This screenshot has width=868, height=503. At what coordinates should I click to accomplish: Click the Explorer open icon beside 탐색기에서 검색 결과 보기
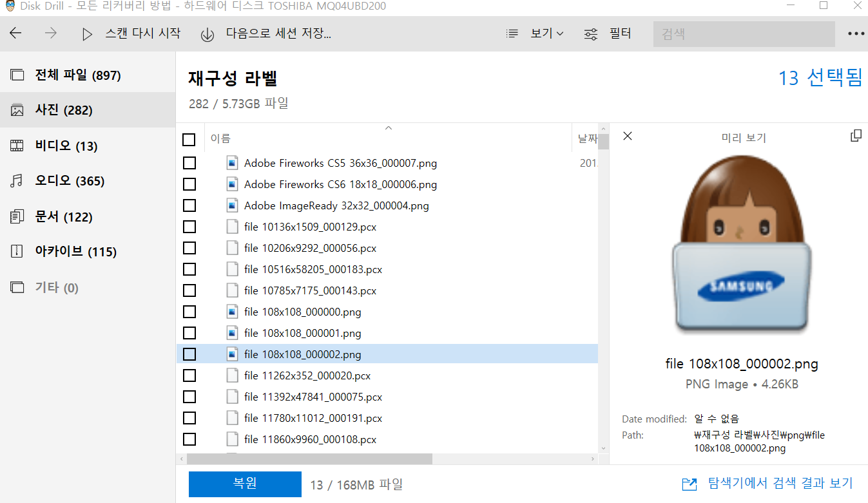(690, 484)
